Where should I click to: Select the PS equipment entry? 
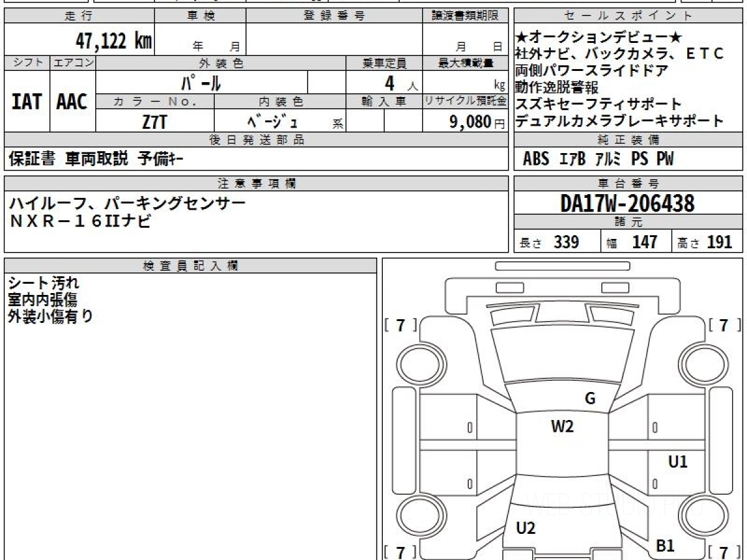(640, 159)
